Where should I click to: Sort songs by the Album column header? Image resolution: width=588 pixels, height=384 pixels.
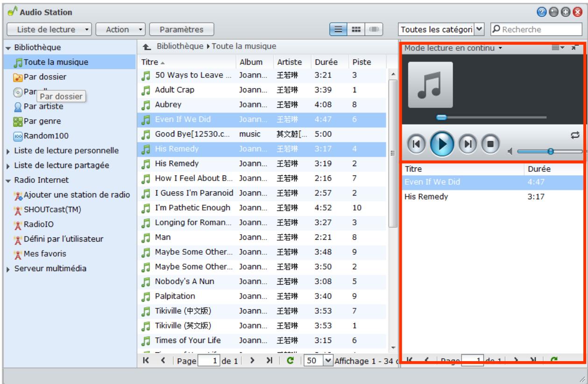[x=255, y=62]
